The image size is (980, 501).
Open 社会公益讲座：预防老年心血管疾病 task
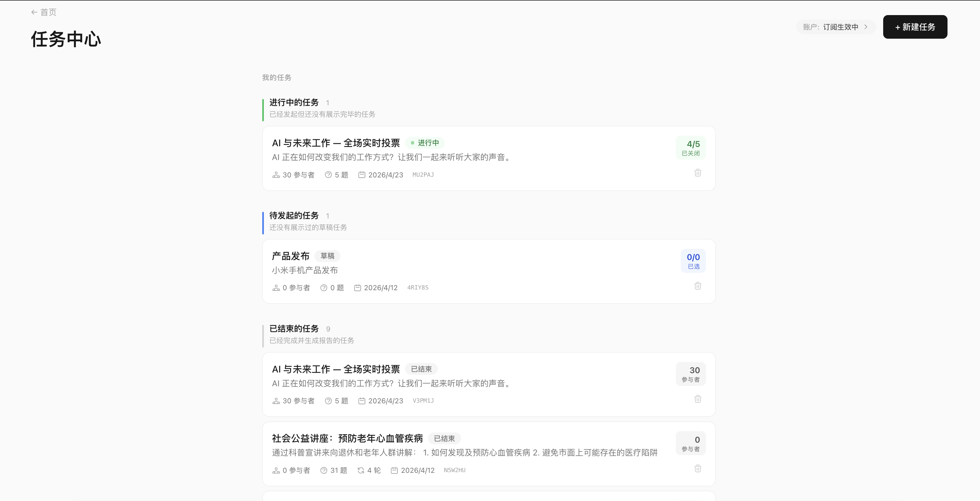tap(347, 439)
